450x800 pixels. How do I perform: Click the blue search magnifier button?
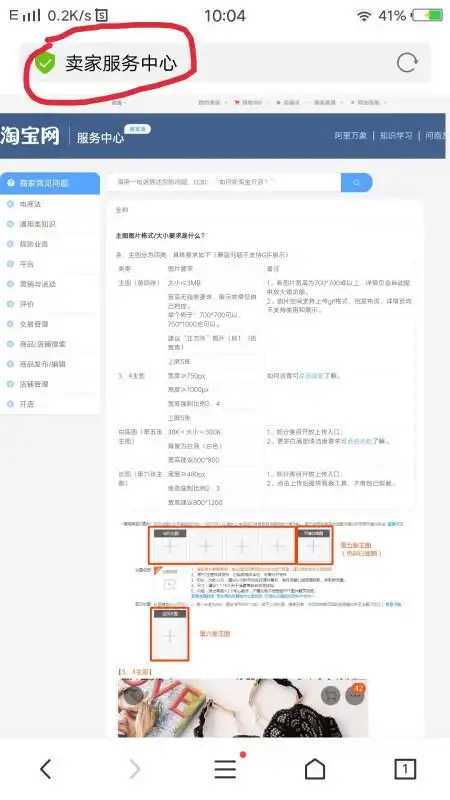coord(357,182)
